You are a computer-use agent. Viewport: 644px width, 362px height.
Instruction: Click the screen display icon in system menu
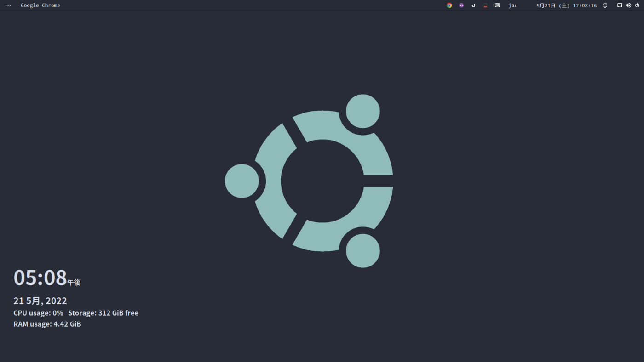point(620,6)
